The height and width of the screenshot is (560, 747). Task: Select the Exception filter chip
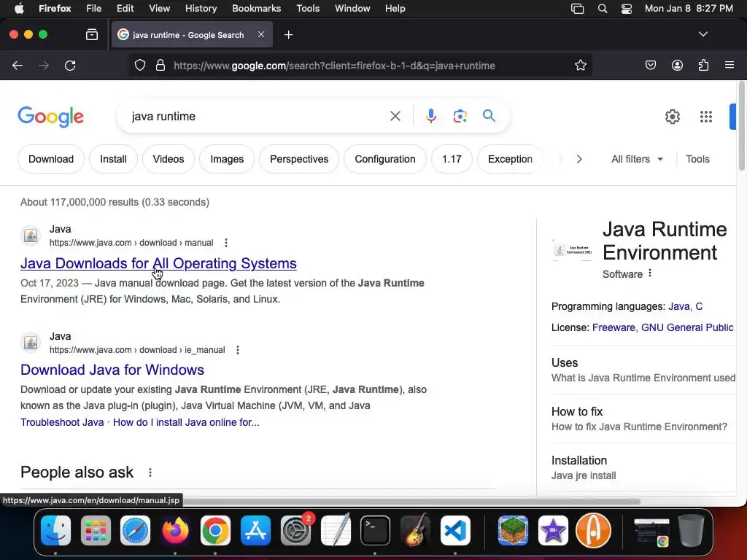510,159
